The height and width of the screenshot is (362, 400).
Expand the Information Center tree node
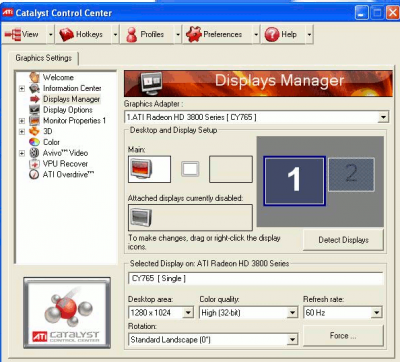(22, 89)
